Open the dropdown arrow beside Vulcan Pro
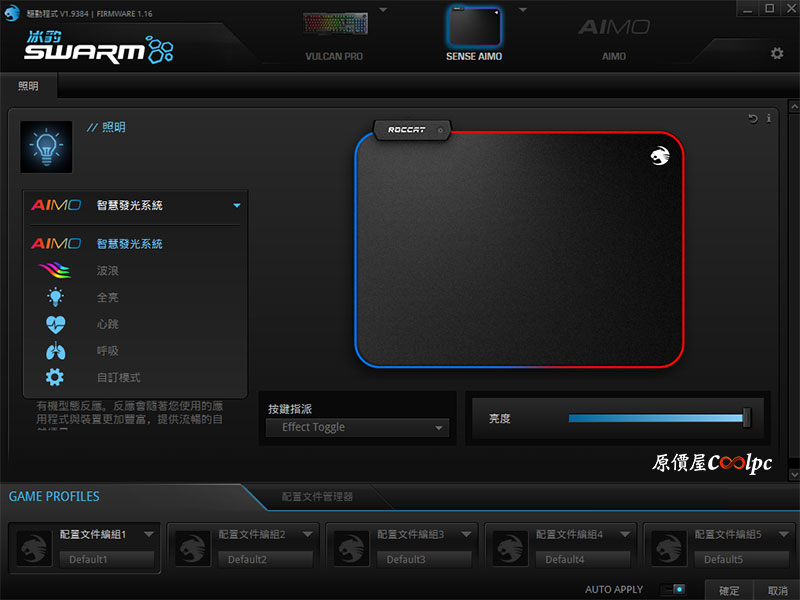 click(383, 10)
